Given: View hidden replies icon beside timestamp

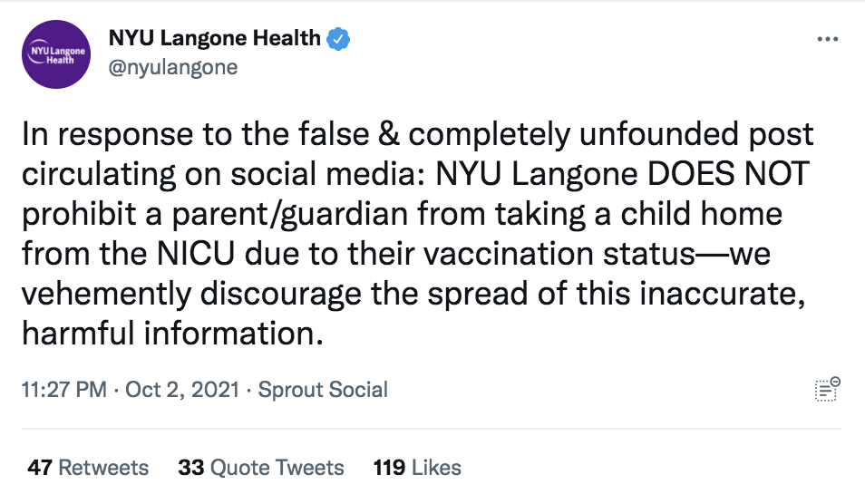Looking at the screenshot, I should [x=828, y=390].
